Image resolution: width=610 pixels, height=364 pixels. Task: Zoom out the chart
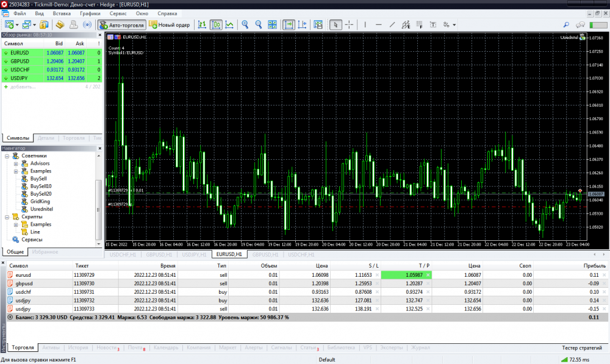pyautogui.click(x=259, y=25)
